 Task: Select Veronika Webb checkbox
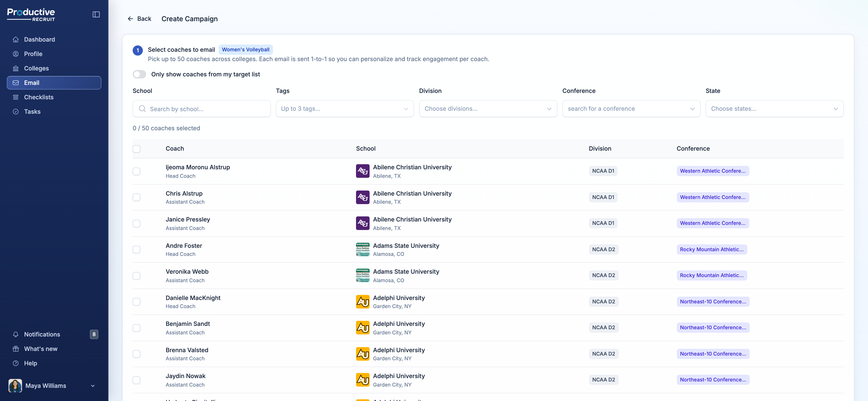(136, 276)
